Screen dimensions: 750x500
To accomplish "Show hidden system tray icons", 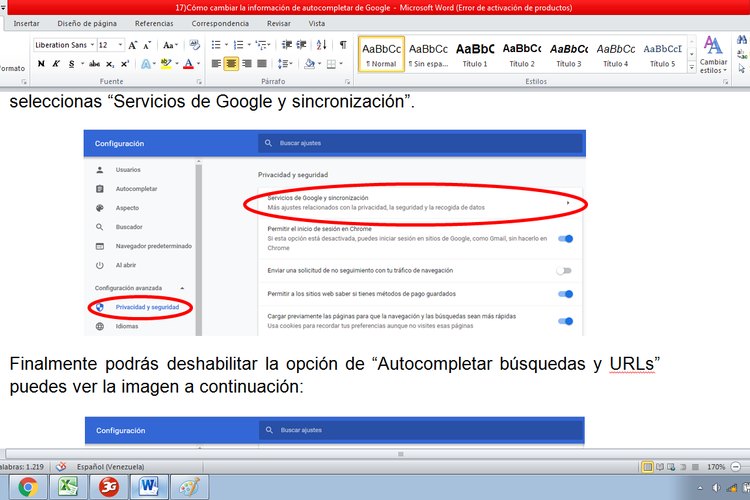I will 700,488.
